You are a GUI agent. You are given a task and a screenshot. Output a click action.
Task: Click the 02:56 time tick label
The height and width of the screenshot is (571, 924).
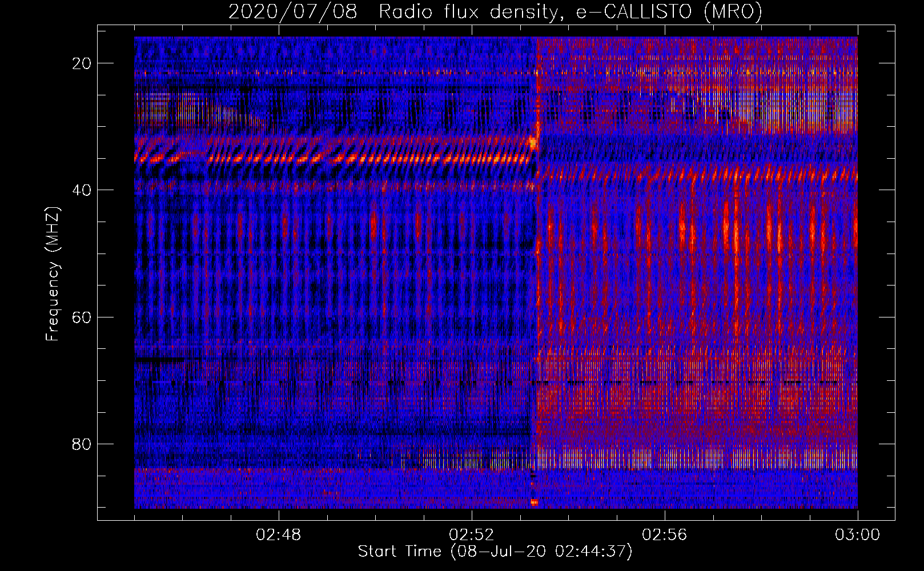click(665, 535)
